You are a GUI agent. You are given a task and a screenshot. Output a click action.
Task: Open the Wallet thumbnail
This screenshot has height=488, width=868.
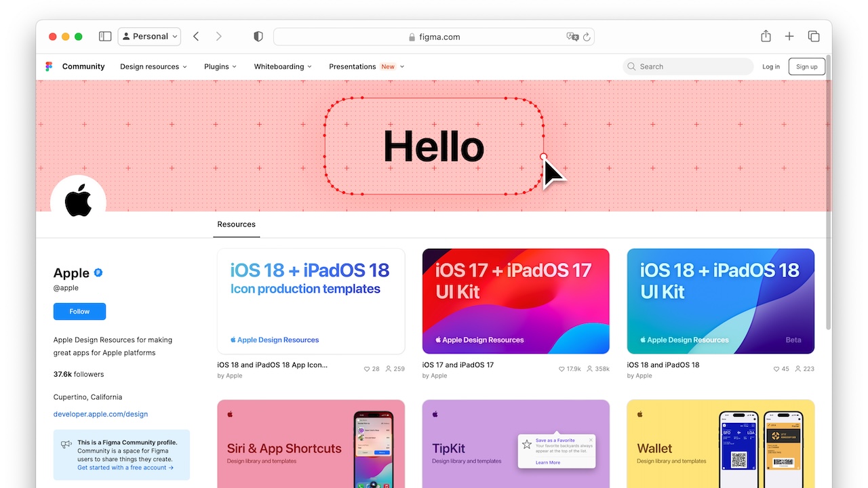pyautogui.click(x=721, y=444)
